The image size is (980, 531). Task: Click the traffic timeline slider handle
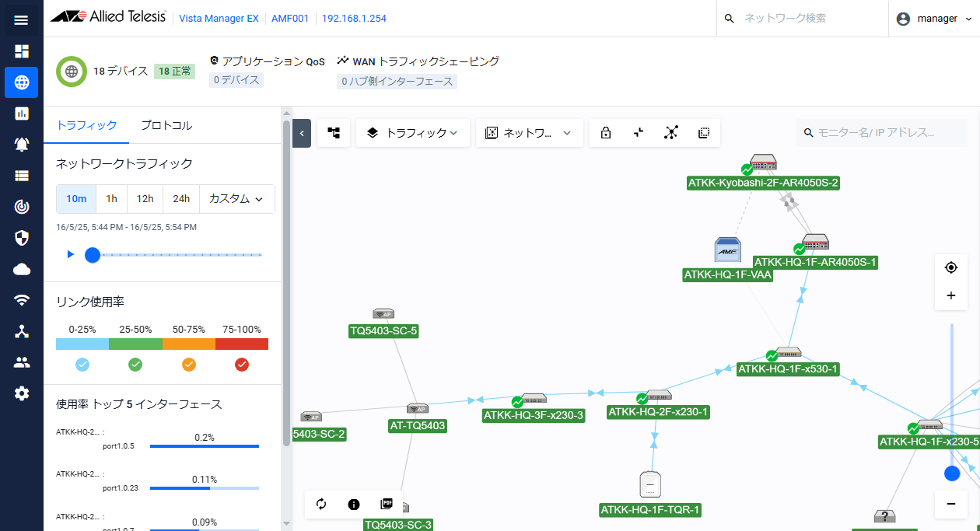pos(93,254)
